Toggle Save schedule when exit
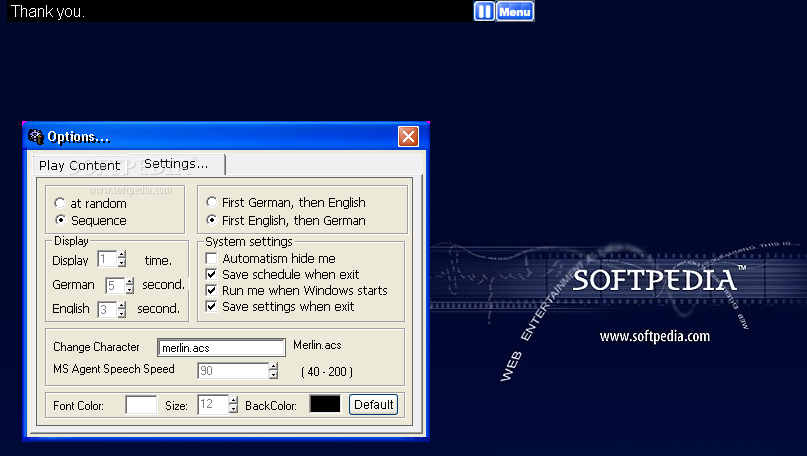 pyautogui.click(x=211, y=274)
